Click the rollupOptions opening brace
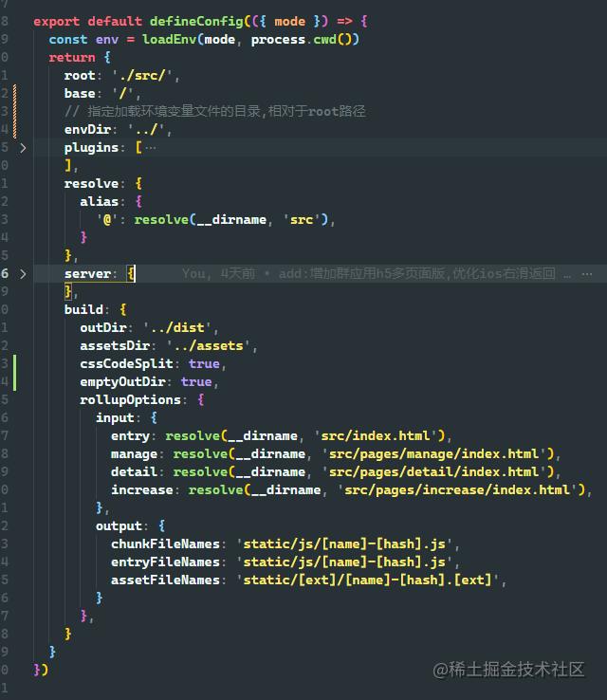This screenshot has height=700, width=607. tap(201, 399)
